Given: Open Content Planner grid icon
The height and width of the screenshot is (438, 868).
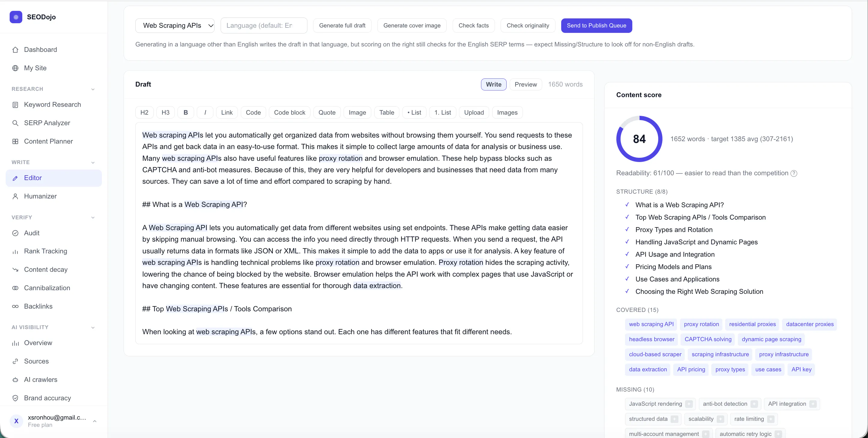Looking at the screenshot, I should (15, 141).
